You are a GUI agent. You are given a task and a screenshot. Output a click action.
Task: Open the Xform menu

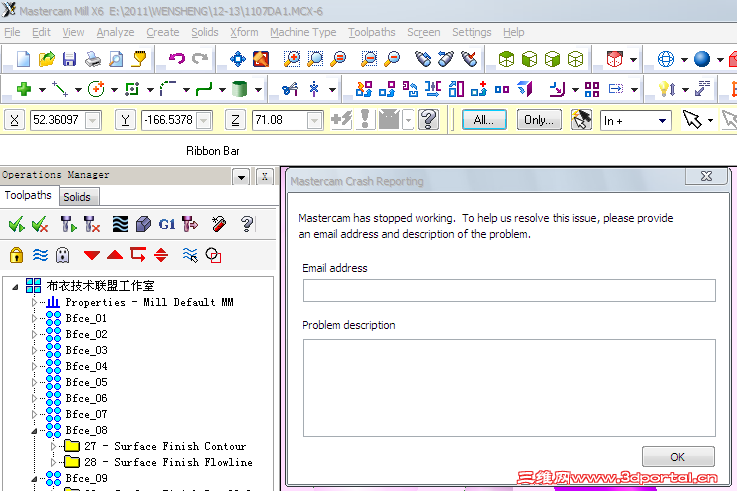coord(244,32)
